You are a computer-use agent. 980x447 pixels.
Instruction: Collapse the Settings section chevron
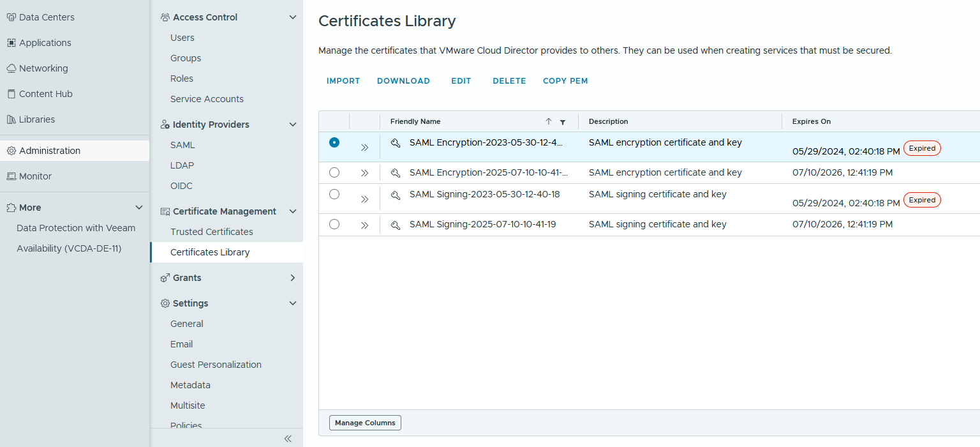point(293,303)
